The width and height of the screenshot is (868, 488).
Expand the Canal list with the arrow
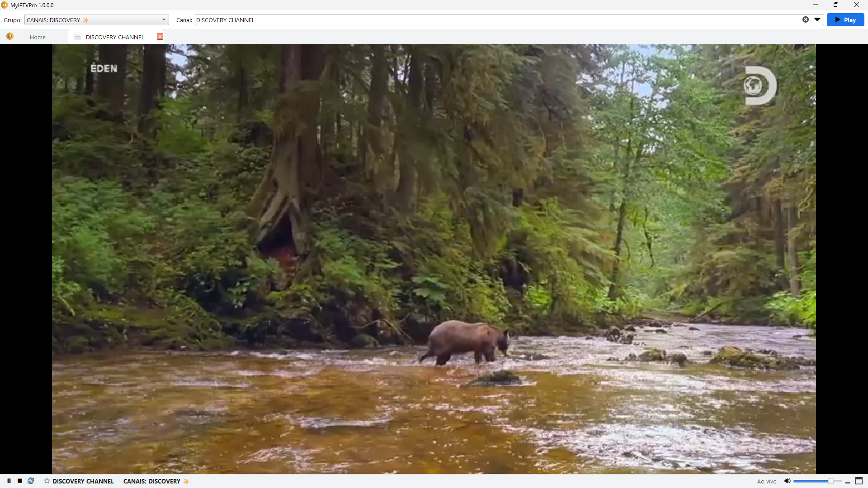pyautogui.click(x=817, y=19)
